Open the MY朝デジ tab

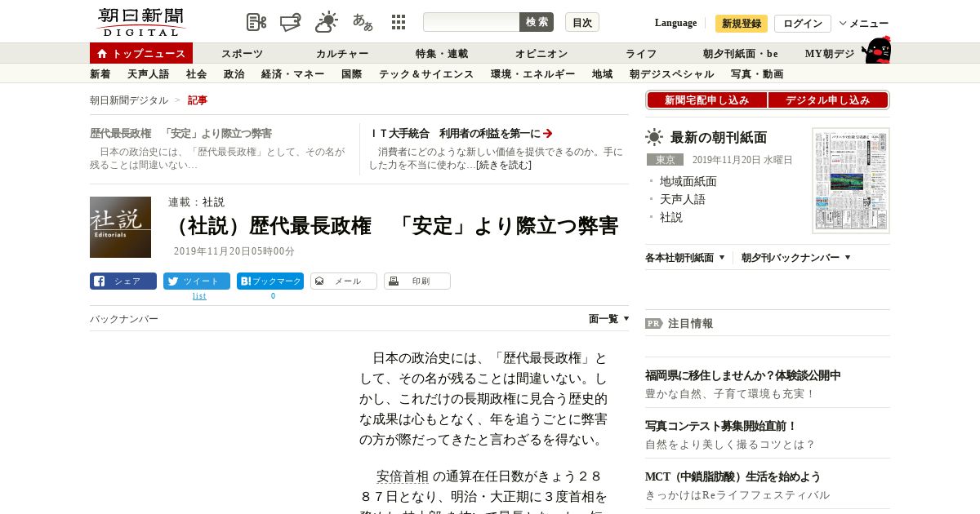tap(830, 54)
